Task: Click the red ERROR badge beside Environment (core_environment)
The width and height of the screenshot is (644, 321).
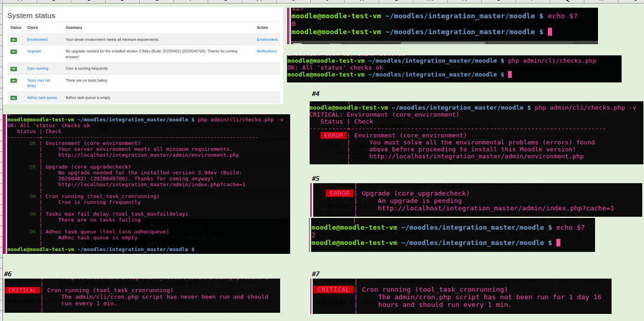Action: (x=333, y=135)
